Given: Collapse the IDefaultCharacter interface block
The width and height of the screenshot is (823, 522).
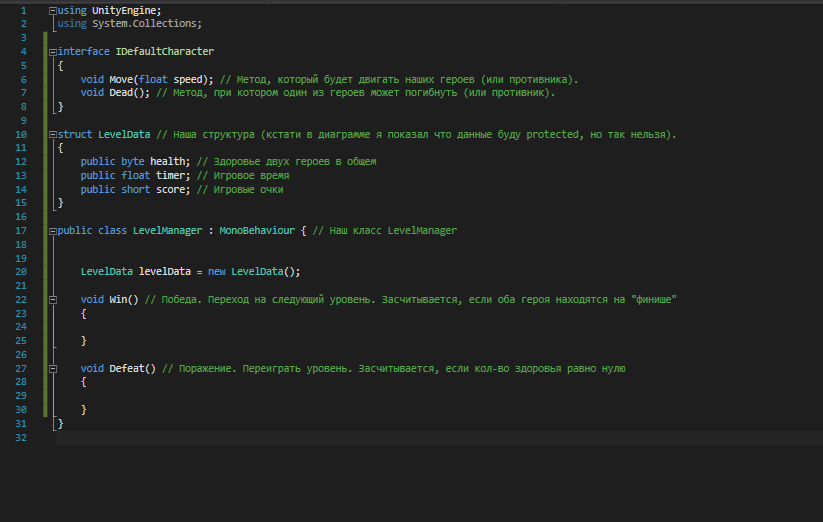Looking at the screenshot, I should 54,51.
